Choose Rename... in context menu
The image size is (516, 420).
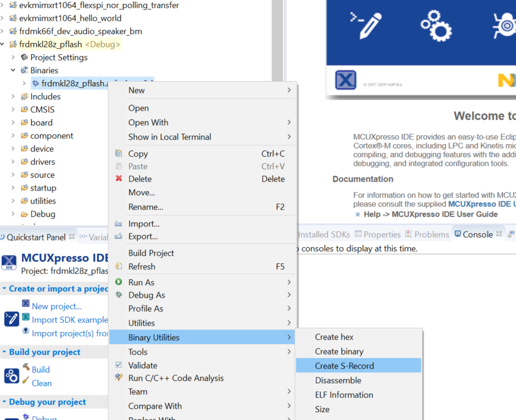(203, 207)
